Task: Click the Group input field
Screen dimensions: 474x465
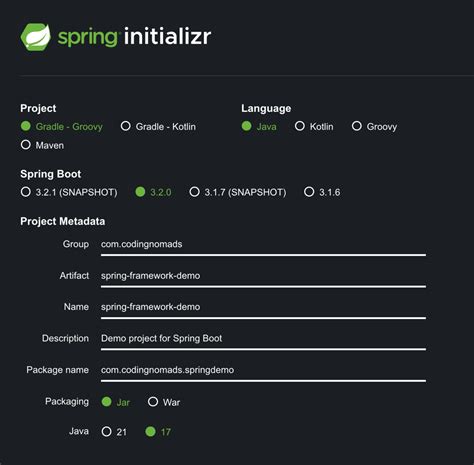Action: tap(263, 245)
